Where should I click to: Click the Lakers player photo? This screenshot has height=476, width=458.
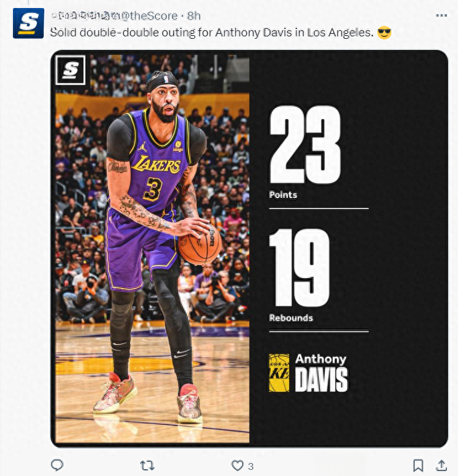(152, 248)
